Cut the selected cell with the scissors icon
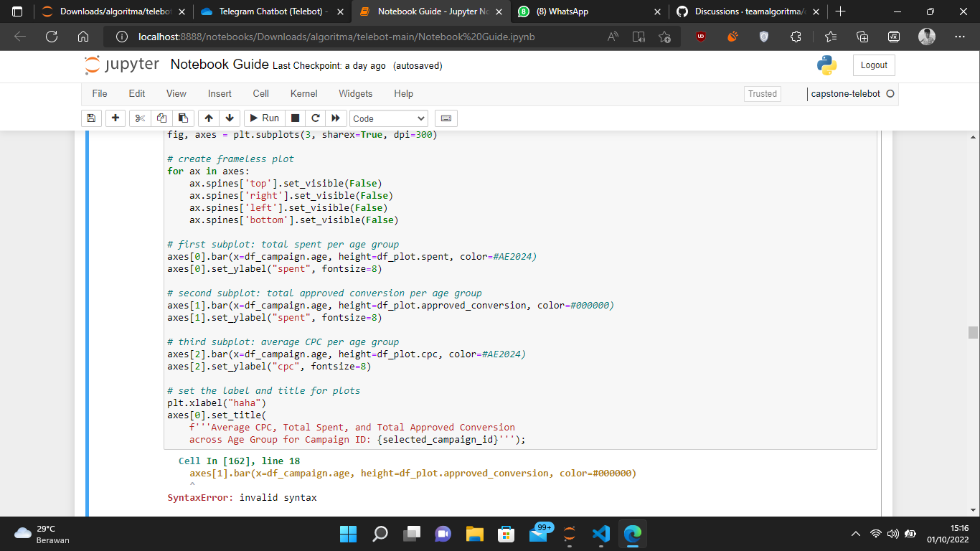Image resolution: width=980 pixels, height=551 pixels. 139,118
